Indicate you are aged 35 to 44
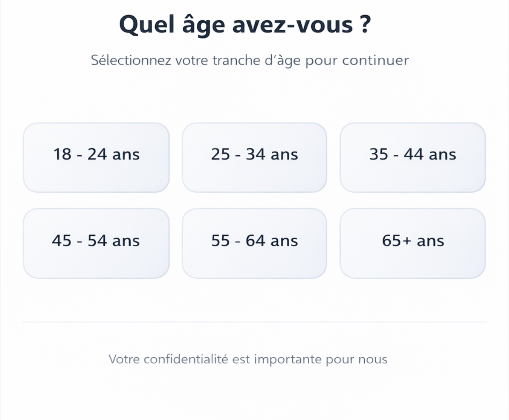509x420 pixels. point(413,157)
